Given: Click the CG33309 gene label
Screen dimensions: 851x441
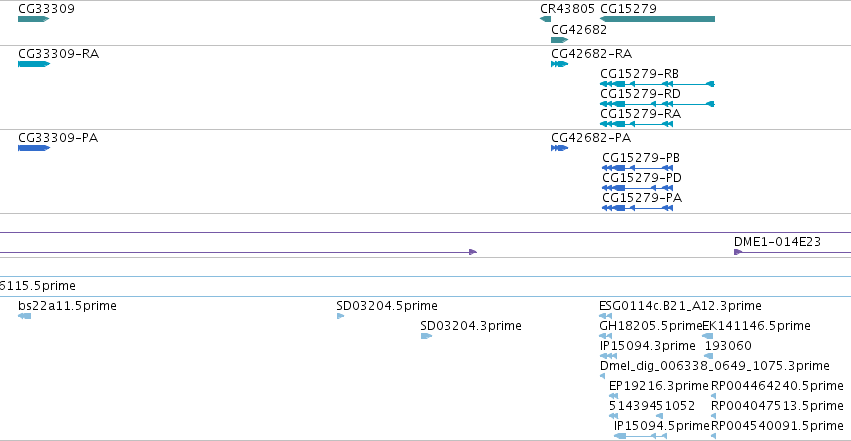Looking at the screenshot, I should [46, 9].
